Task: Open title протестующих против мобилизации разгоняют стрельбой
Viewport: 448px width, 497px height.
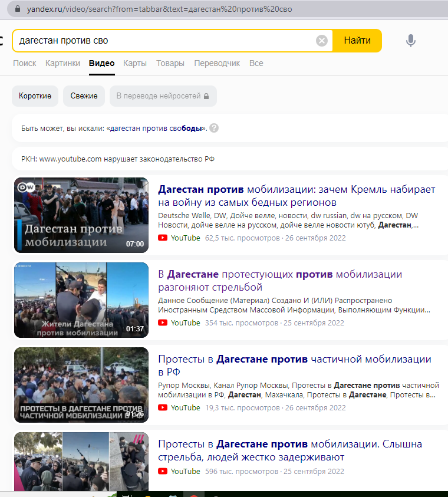Action: coord(280,281)
